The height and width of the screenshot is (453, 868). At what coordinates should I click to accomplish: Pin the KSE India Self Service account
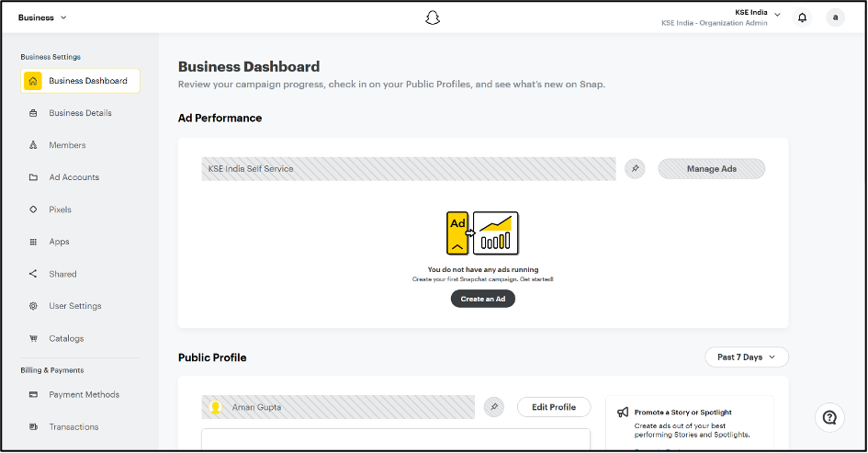coord(635,169)
